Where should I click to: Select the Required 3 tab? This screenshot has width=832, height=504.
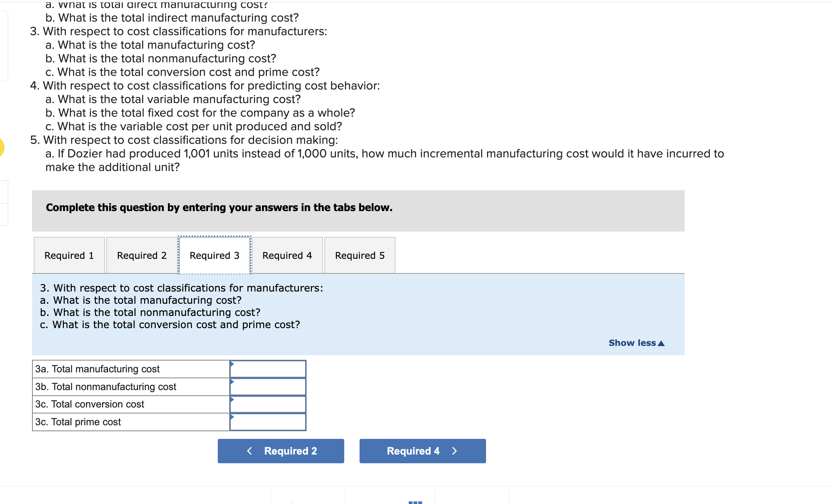[x=214, y=255]
